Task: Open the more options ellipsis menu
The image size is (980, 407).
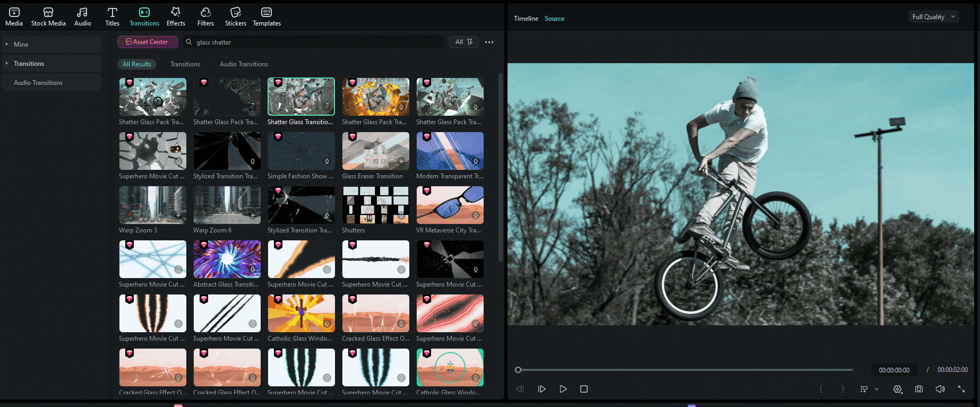Action: click(x=489, y=42)
